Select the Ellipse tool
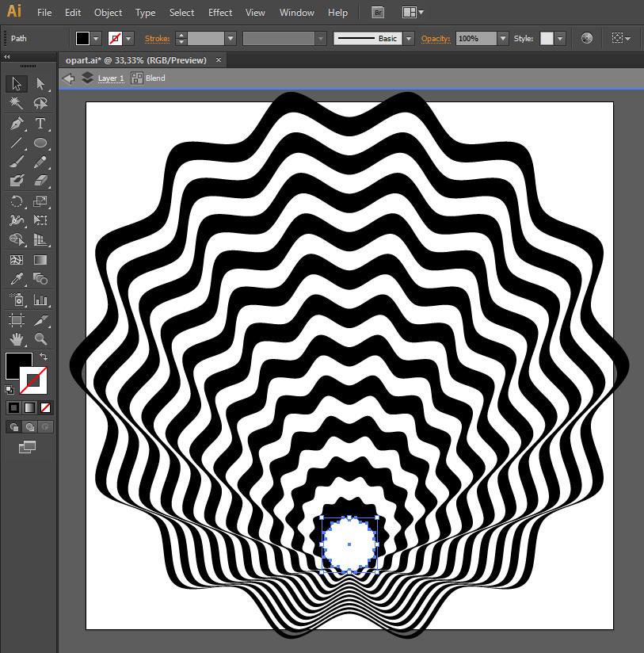644x653 pixels. [x=40, y=143]
